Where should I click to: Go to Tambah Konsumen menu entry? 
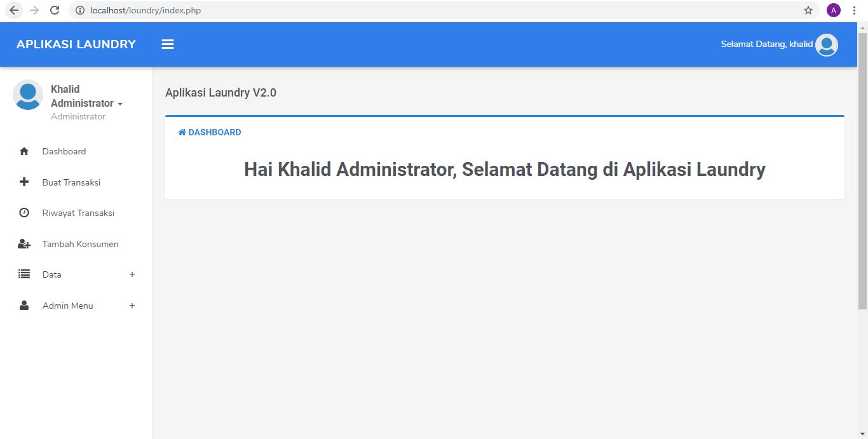80,244
